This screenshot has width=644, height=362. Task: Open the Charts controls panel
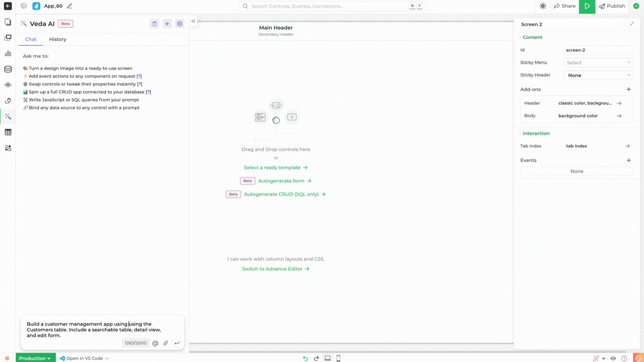[x=8, y=53]
